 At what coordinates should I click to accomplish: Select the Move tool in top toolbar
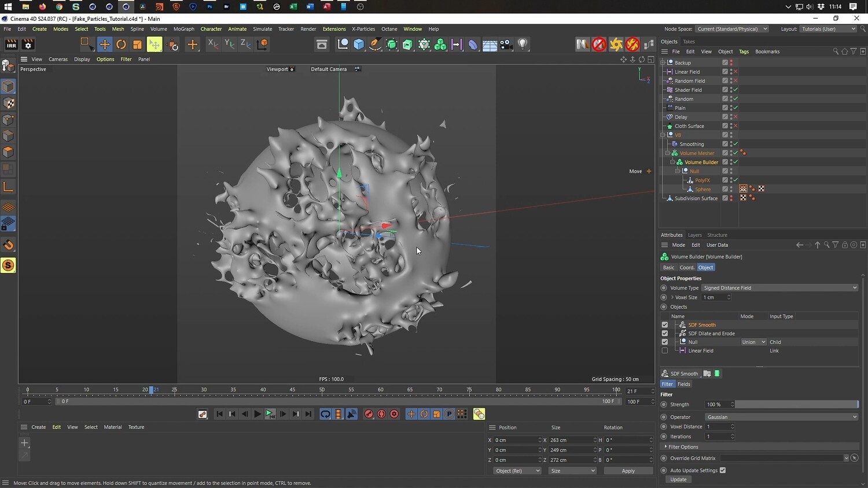105,45
